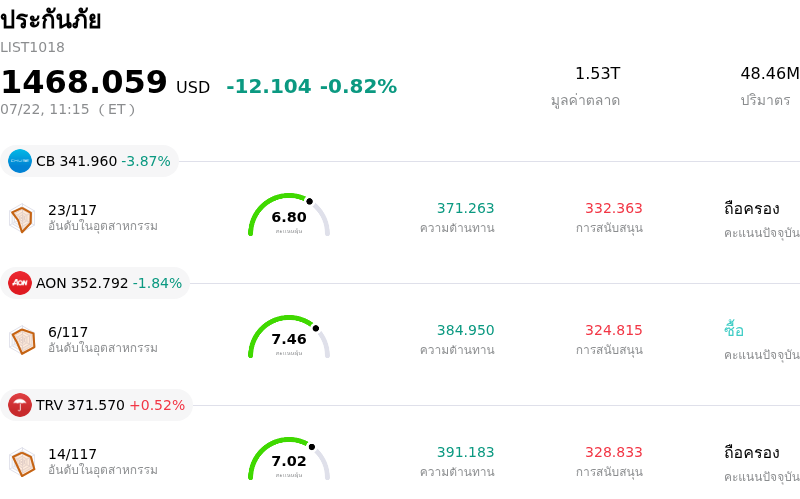This screenshot has width=800, height=499.
Task: Open the TRV 371.570 stock chip
Action: click(96, 405)
